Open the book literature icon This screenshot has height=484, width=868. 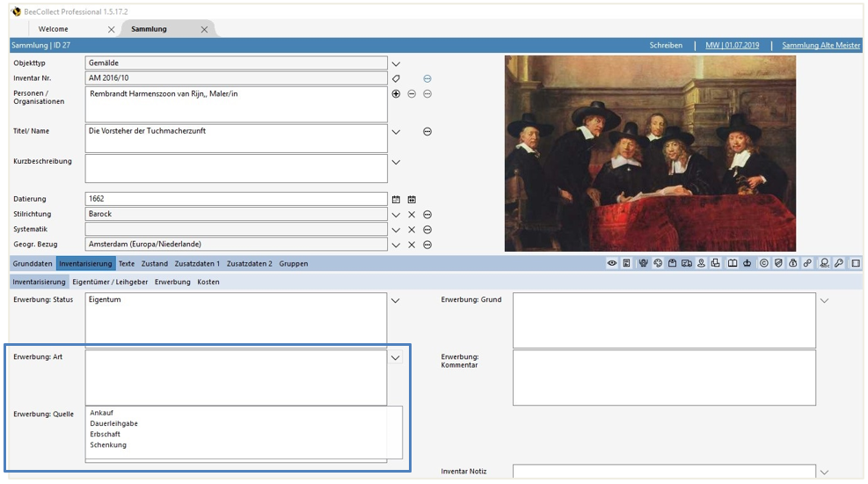(733, 263)
